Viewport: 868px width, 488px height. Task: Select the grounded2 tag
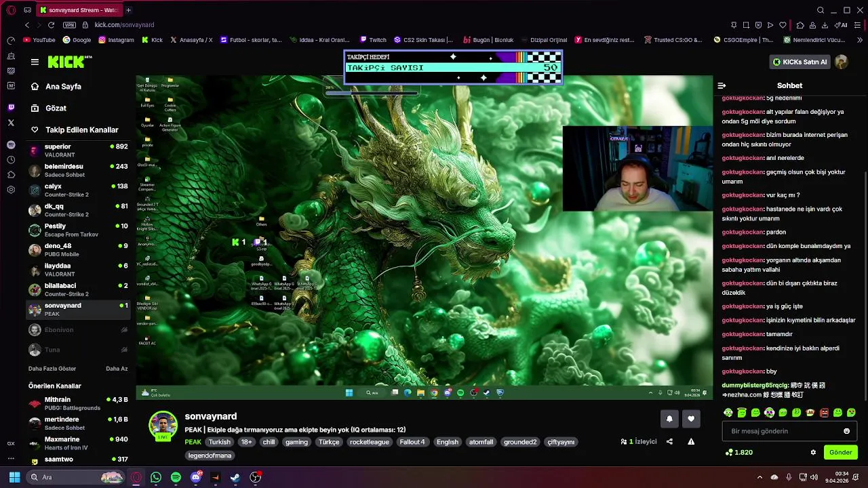(520, 442)
